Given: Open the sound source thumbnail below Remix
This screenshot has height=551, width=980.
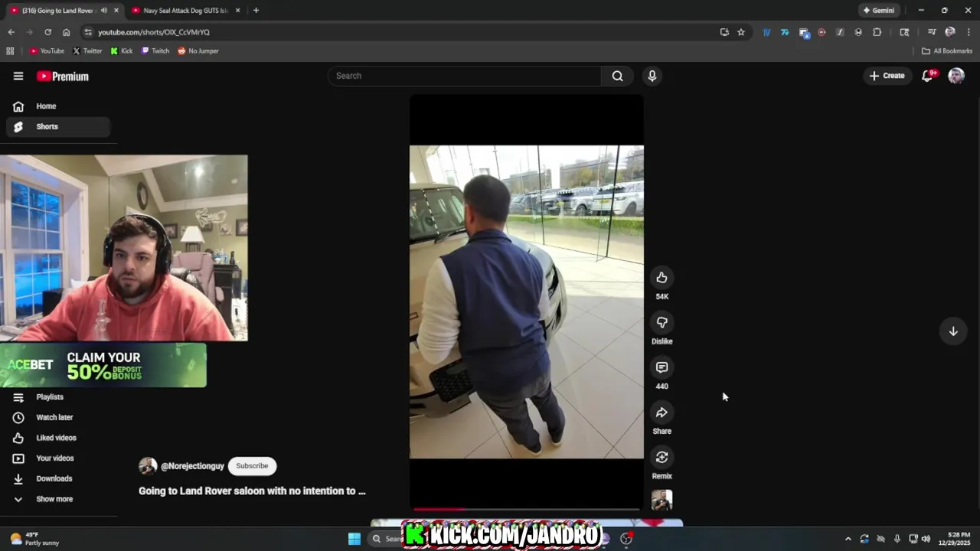Looking at the screenshot, I should click(662, 500).
